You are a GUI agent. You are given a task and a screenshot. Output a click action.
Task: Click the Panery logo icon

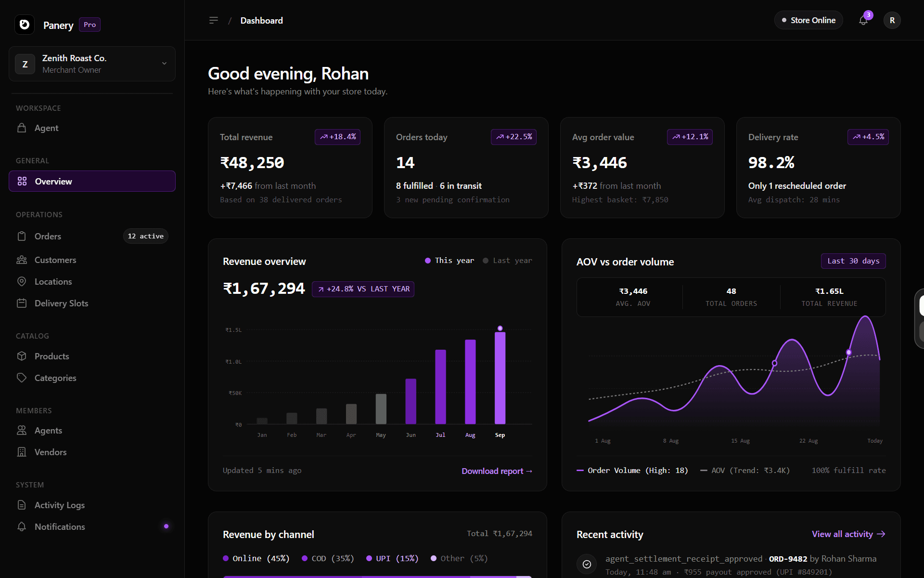tap(25, 25)
